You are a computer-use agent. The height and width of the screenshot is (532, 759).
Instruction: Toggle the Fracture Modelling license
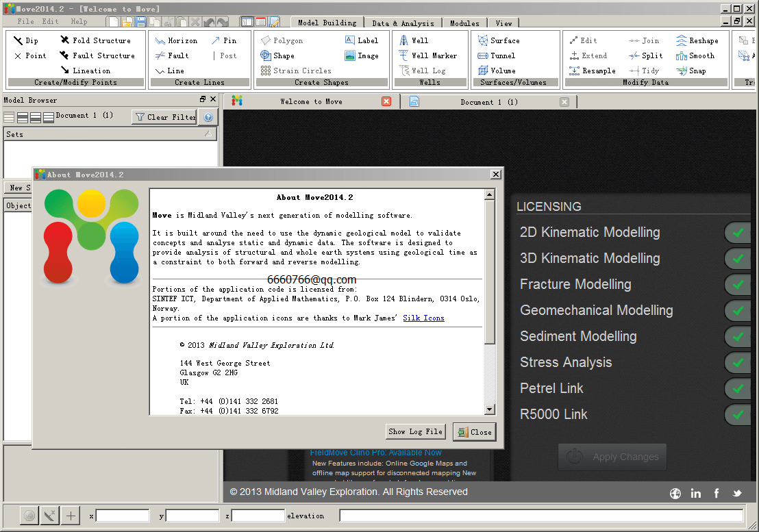737,284
